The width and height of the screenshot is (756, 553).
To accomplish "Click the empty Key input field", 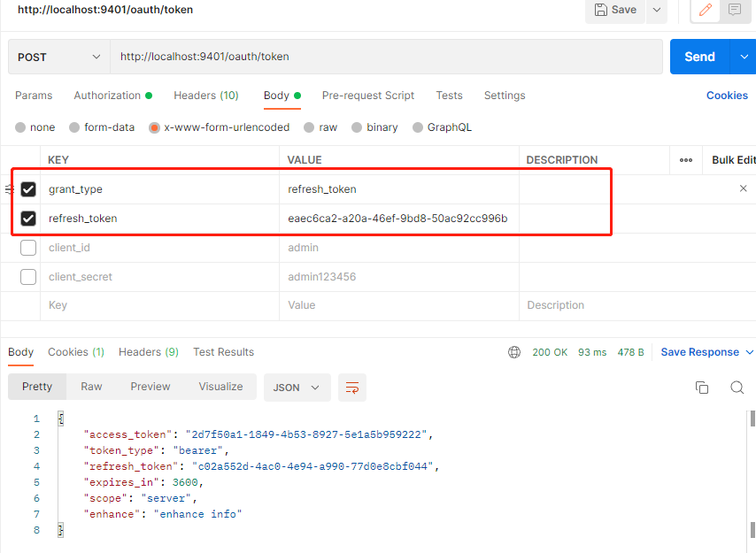I will pos(159,305).
